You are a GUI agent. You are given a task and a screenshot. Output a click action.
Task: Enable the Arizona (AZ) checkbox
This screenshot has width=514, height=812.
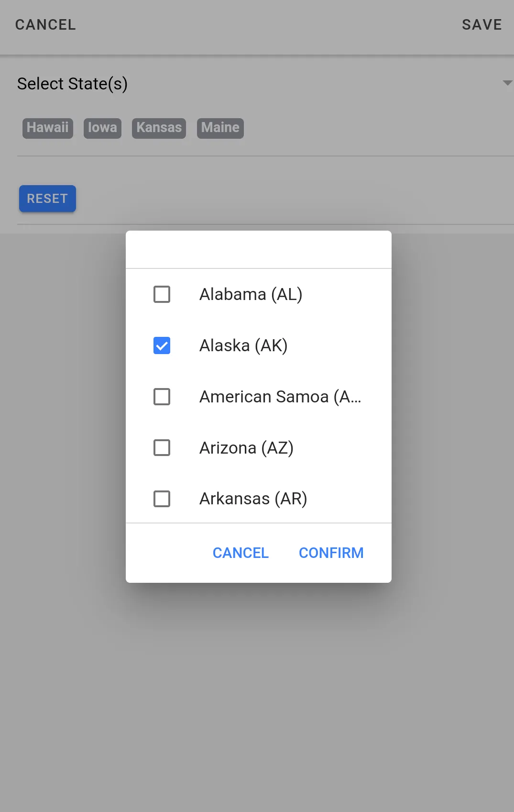coord(162,448)
